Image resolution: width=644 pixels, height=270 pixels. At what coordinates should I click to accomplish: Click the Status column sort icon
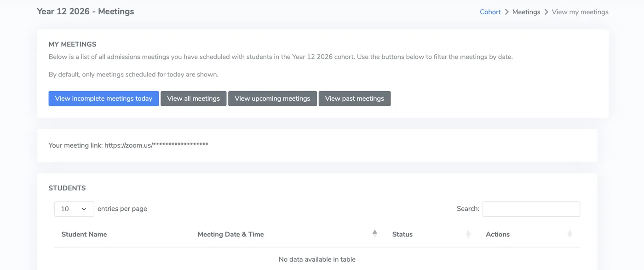(468, 234)
